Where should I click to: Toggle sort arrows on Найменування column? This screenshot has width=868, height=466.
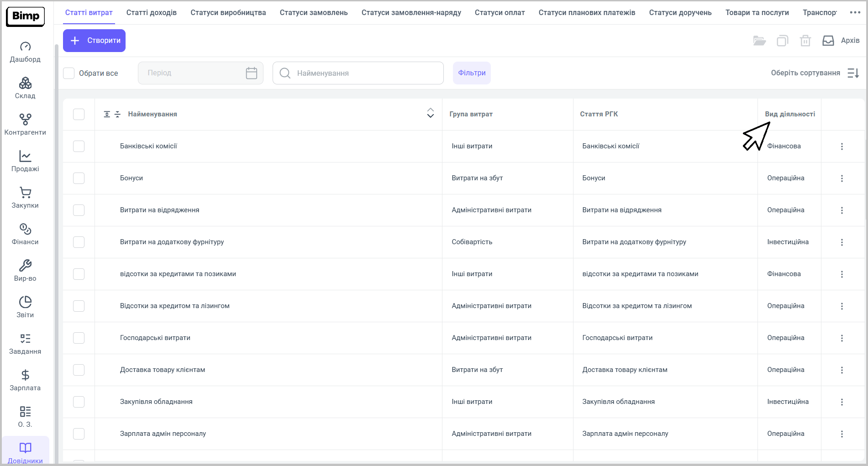[430, 113]
